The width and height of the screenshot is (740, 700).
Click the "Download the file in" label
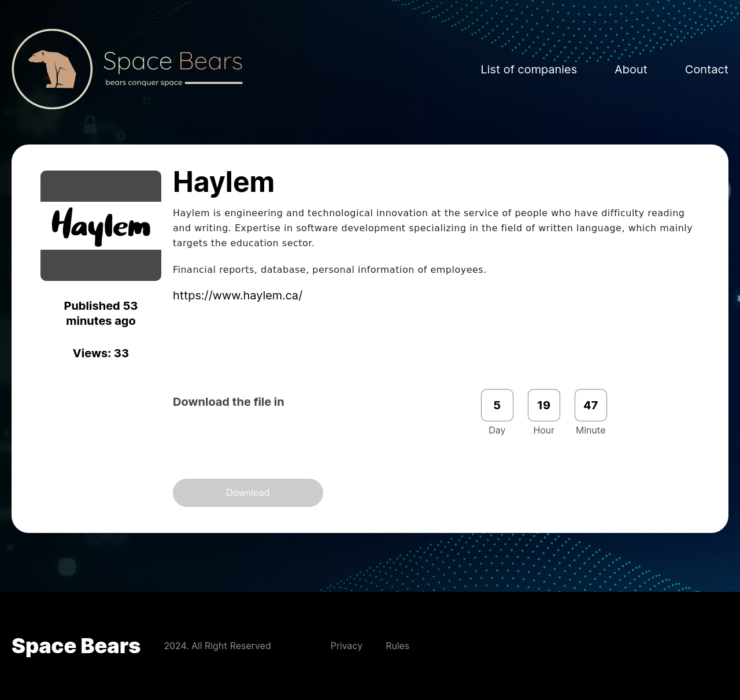point(228,402)
